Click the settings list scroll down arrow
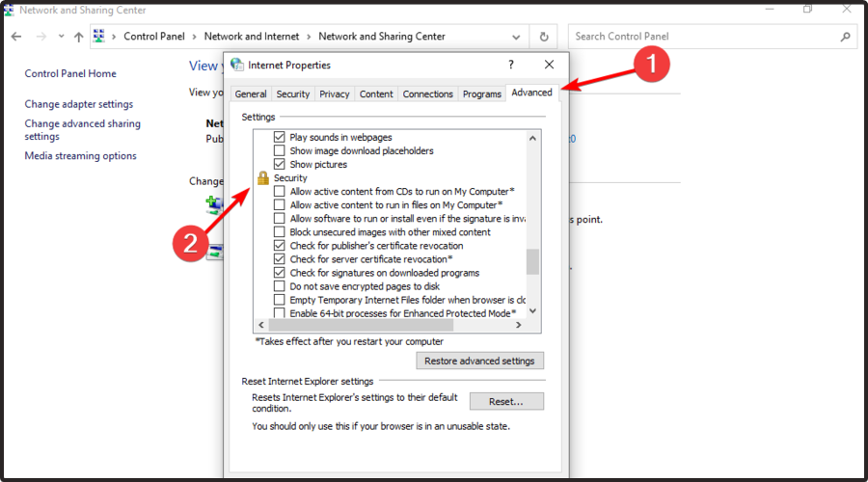The height and width of the screenshot is (482, 868). point(532,311)
